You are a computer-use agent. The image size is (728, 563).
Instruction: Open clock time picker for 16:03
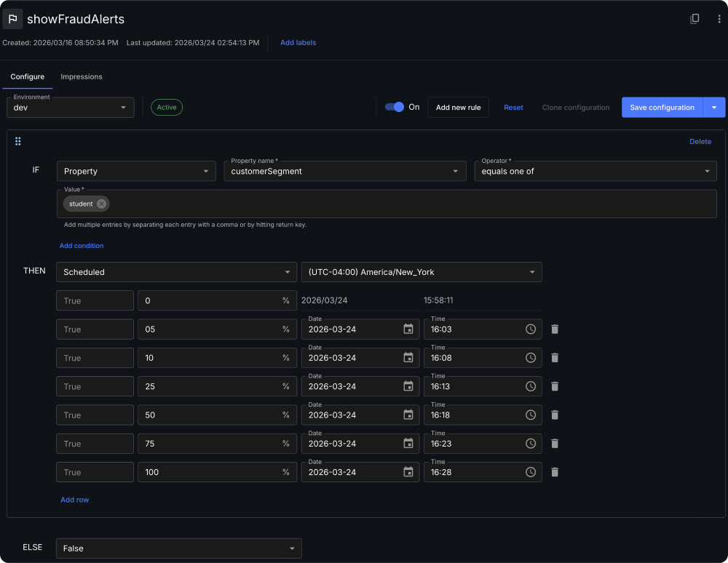(531, 330)
